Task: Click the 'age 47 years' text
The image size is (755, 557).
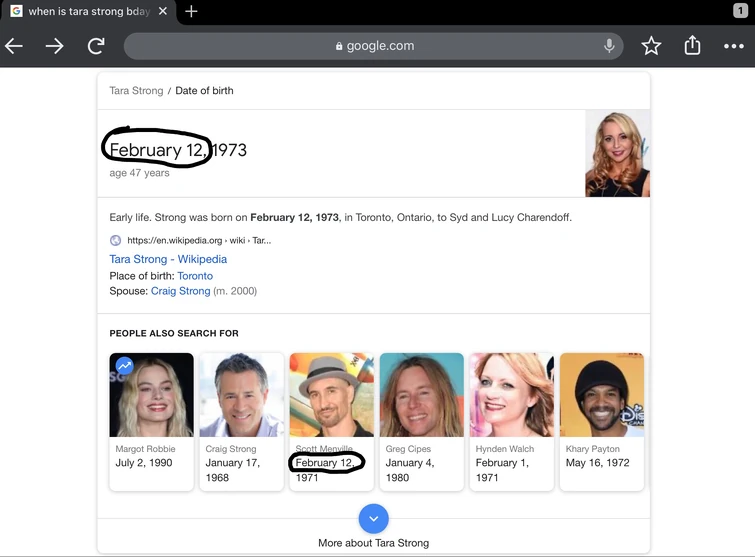Action: (x=139, y=173)
